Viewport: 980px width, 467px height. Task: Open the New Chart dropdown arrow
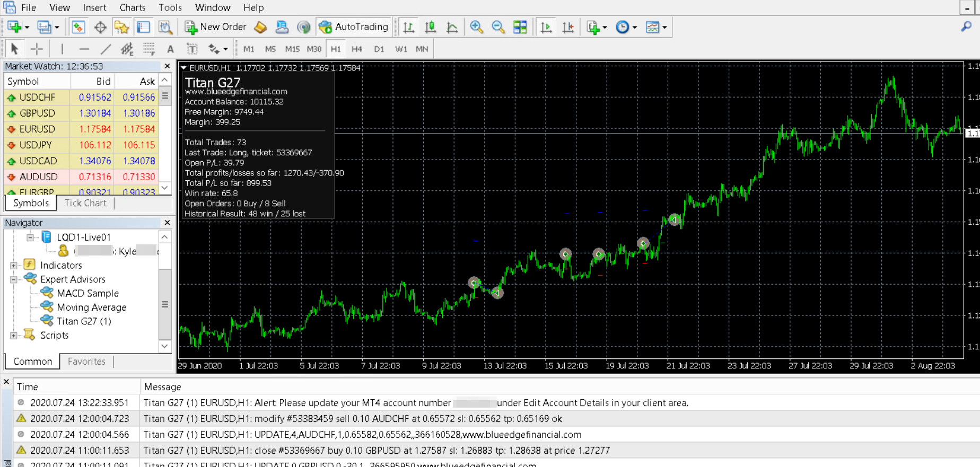tap(27, 27)
